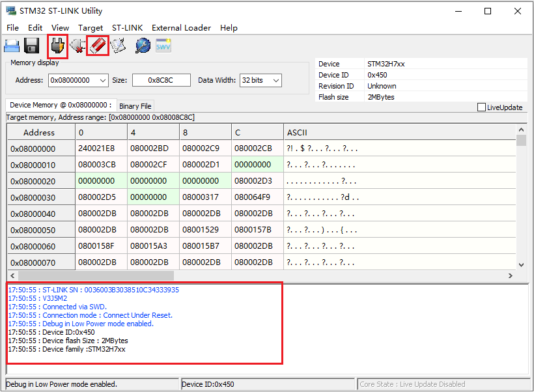Select the chip erase tool
Screen dimensions: 534x392
97,45
